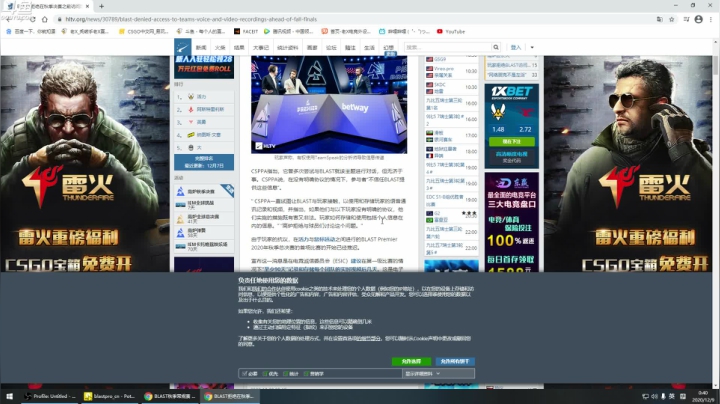This screenshot has width=720, height=404.
Task: Click the hltv.org address bar
Action: tap(191, 19)
